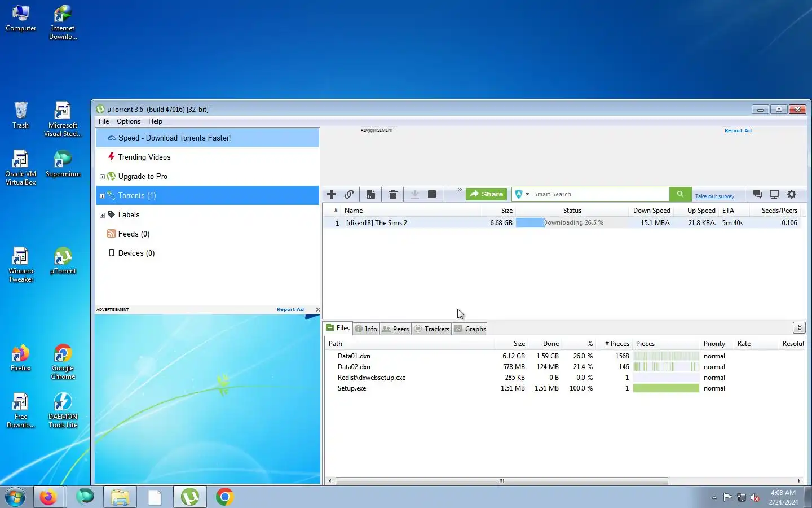Select the Redist\dxwebsetup.exe file row
The width and height of the screenshot is (812, 508).
click(x=564, y=378)
